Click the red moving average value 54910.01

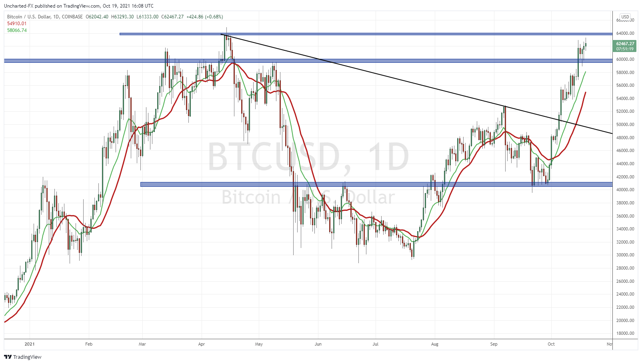click(17, 24)
